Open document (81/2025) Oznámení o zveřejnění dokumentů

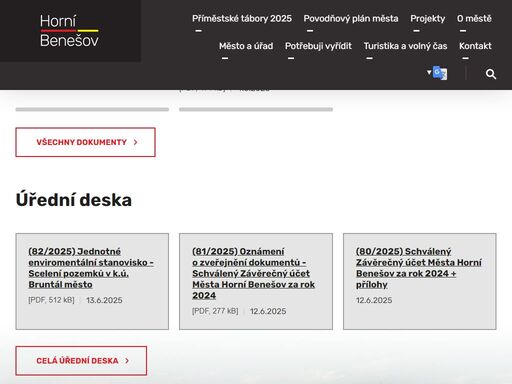pyautogui.click(x=253, y=273)
